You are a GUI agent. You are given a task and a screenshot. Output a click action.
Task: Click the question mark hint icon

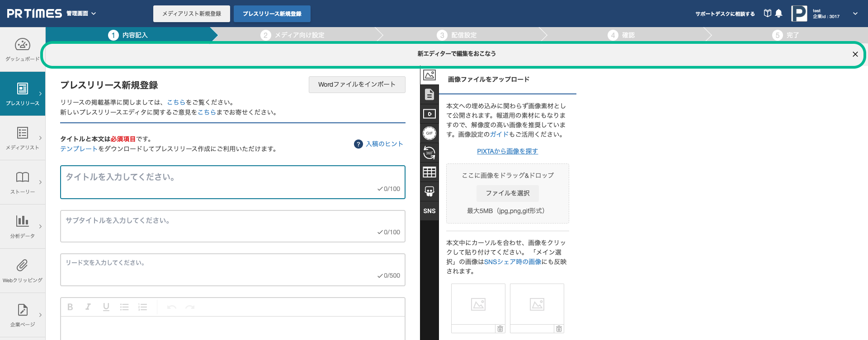[x=359, y=144]
